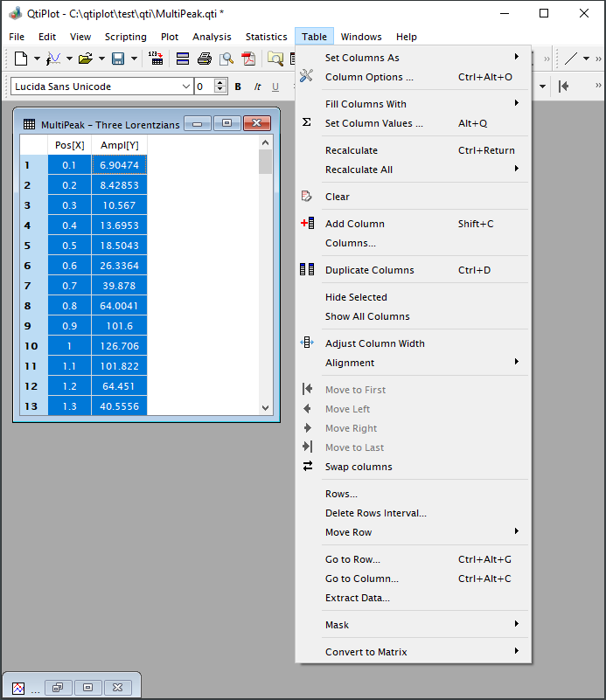The width and height of the screenshot is (606, 700).
Task: Toggle Italic formatting button
Action: point(257,87)
